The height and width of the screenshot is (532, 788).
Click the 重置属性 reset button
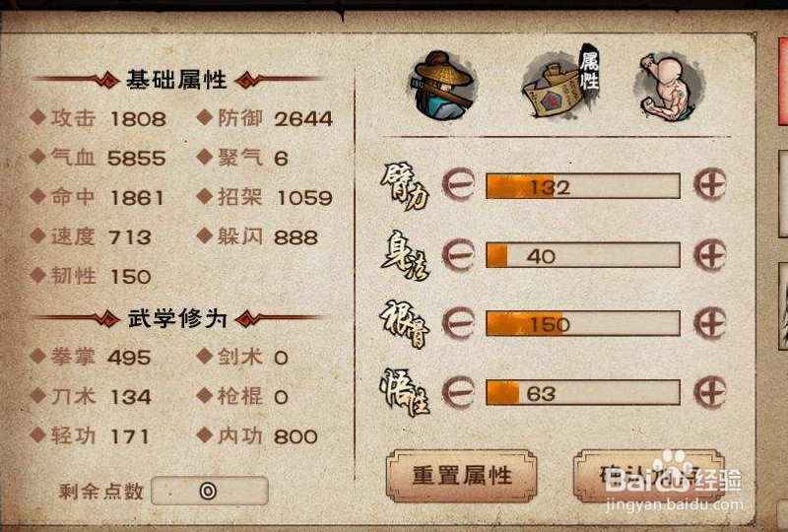click(461, 476)
